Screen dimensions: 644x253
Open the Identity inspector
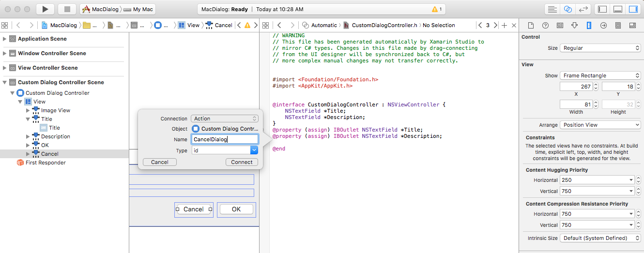point(560,25)
